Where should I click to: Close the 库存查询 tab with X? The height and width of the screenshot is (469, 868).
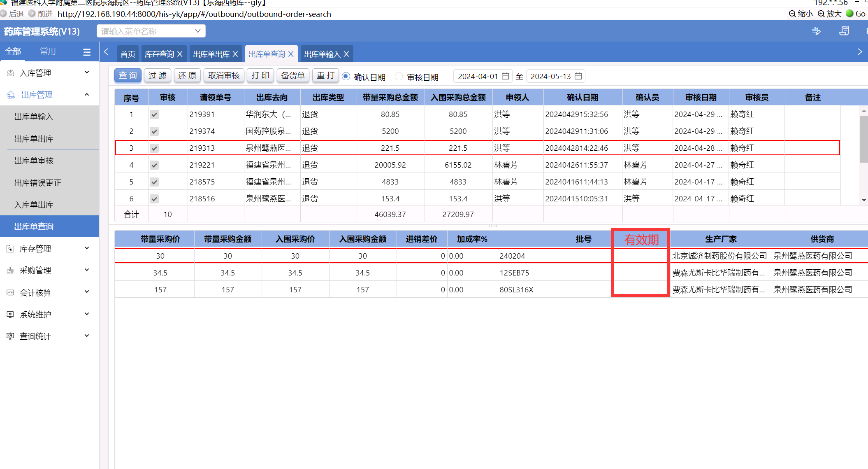coord(180,54)
